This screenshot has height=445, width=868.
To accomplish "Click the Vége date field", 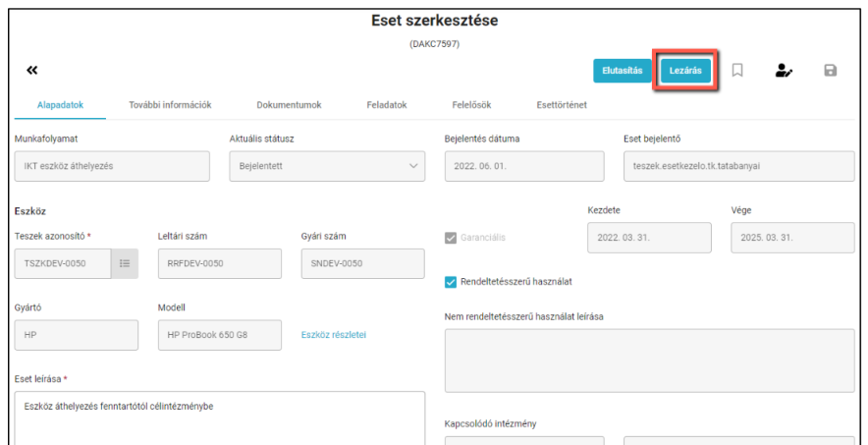I will click(x=792, y=238).
